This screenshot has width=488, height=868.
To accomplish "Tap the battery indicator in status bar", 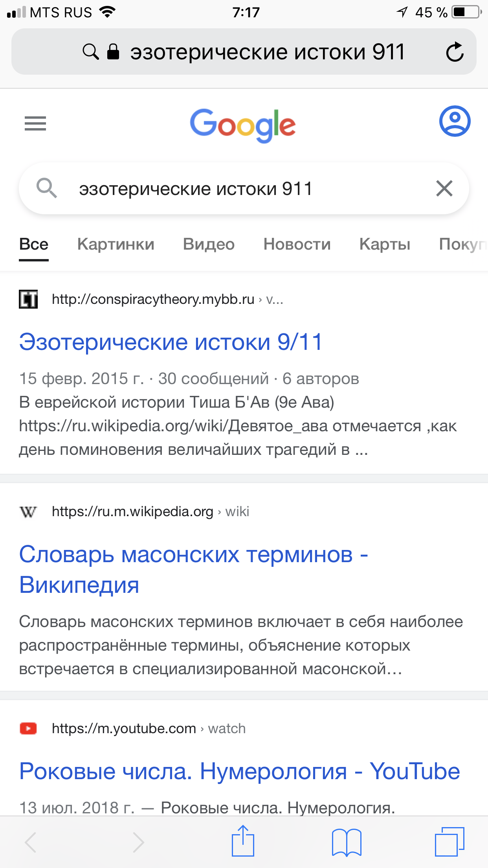I will click(466, 12).
